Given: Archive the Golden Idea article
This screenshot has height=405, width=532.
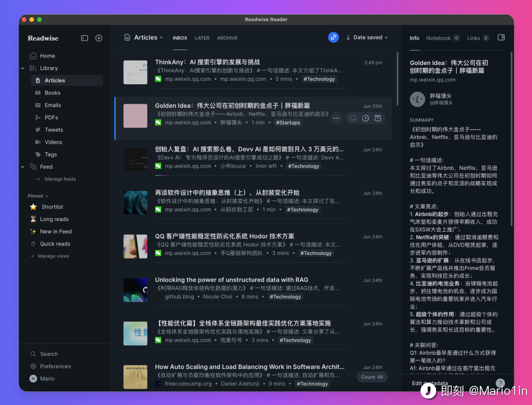Looking at the screenshot, I should pos(378,118).
